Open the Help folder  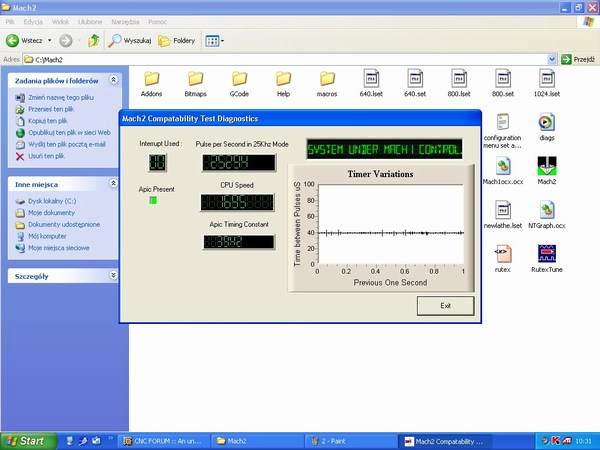(x=283, y=83)
